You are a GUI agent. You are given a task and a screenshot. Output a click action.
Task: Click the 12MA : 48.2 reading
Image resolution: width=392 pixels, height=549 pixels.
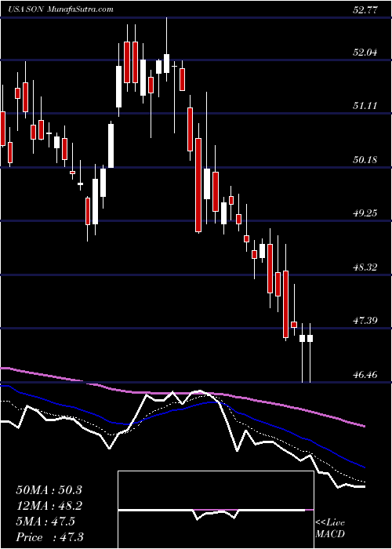(49, 506)
